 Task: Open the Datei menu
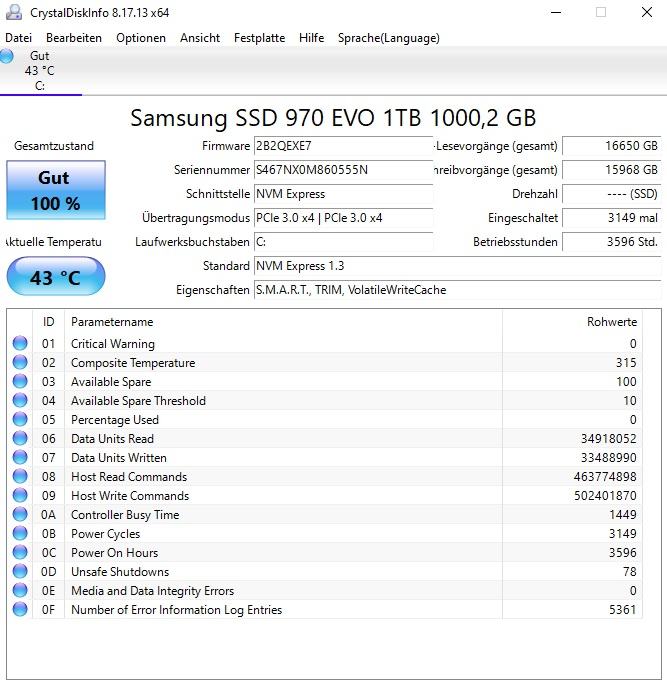pyautogui.click(x=18, y=38)
